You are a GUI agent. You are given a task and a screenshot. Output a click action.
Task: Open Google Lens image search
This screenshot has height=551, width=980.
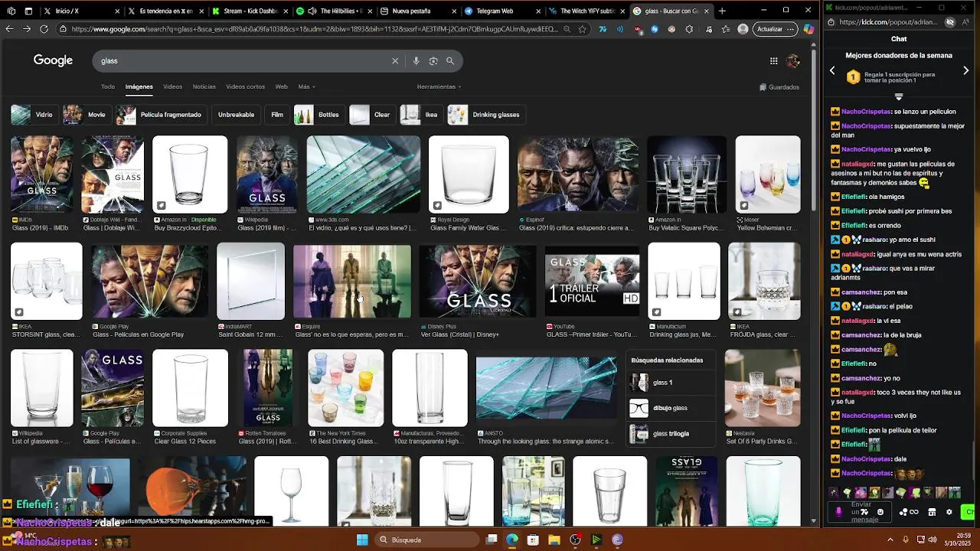433,61
